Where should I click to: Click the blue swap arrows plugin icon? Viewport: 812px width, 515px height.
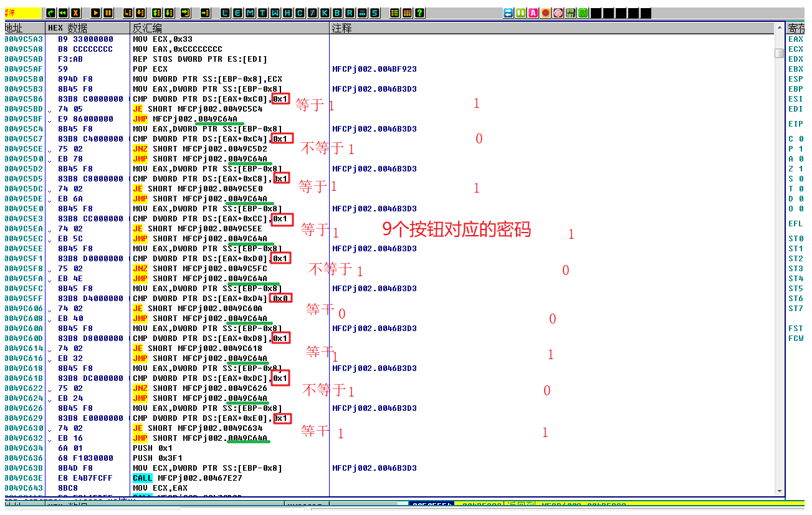pyautogui.click(x=509, y=12)
